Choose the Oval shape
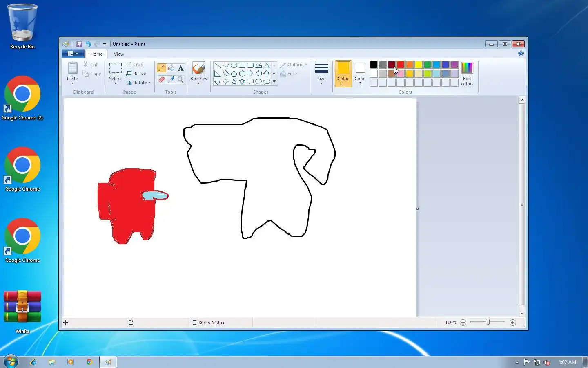This screenshot has width=588, height=368. pos(234,65)
